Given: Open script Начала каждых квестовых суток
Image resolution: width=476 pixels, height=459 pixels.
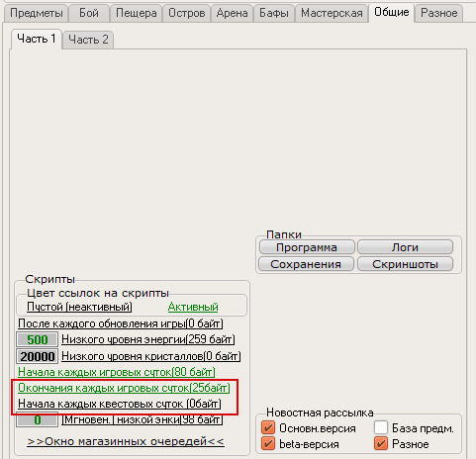Looking at the screenshot, I should [120, 404].
